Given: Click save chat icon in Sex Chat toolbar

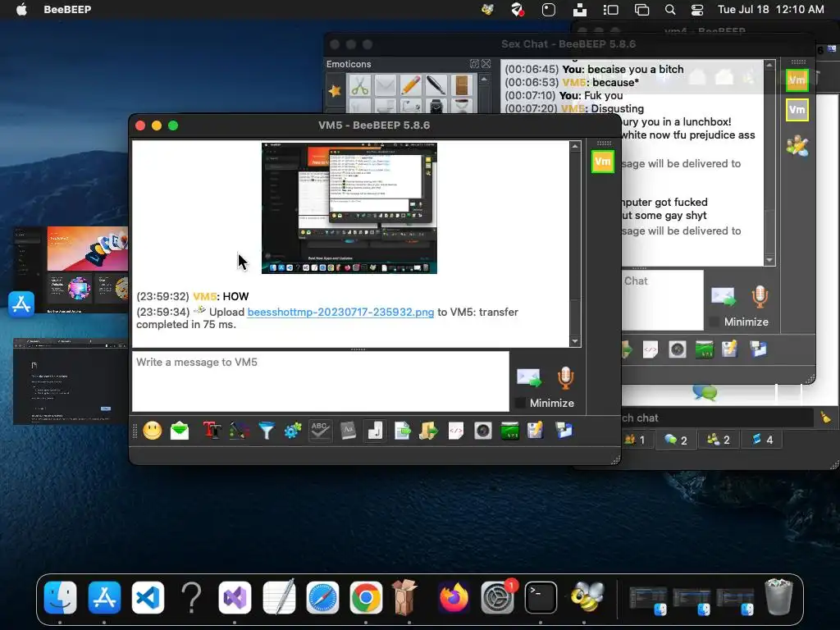Looking at the screenshot, I should click(x=731, y=349).
